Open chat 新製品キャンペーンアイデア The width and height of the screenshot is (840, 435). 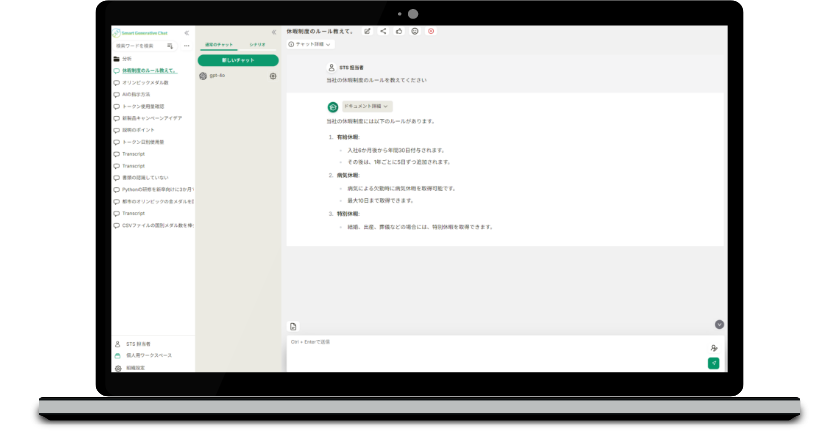148,118
